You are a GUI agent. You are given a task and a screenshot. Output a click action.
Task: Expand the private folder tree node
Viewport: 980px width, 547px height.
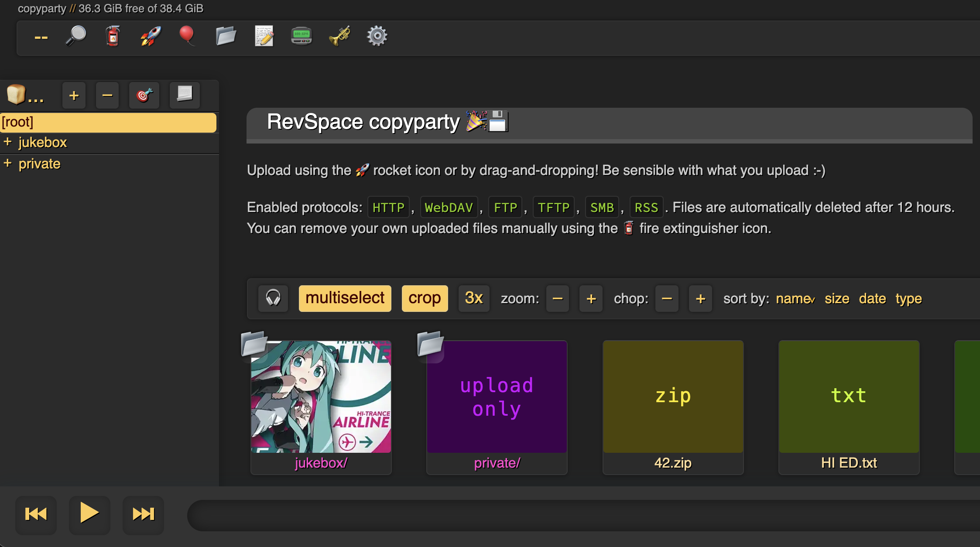pyautogui.click(x=7, y=164)
